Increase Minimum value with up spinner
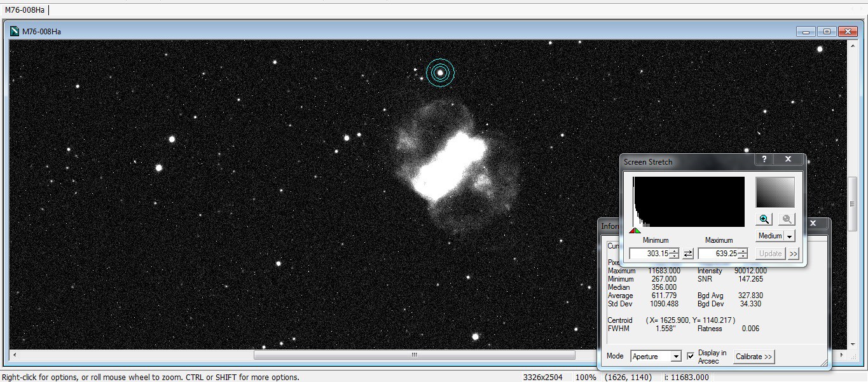868x382 pixels. coord(674,251)
